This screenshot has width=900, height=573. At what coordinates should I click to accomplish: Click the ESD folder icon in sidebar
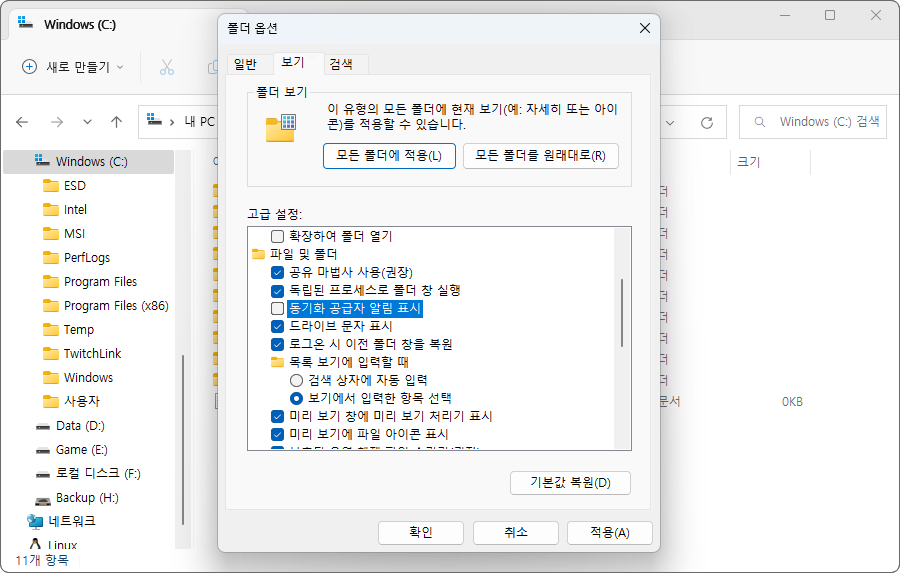pyautogui.click(x=51, y=186)
